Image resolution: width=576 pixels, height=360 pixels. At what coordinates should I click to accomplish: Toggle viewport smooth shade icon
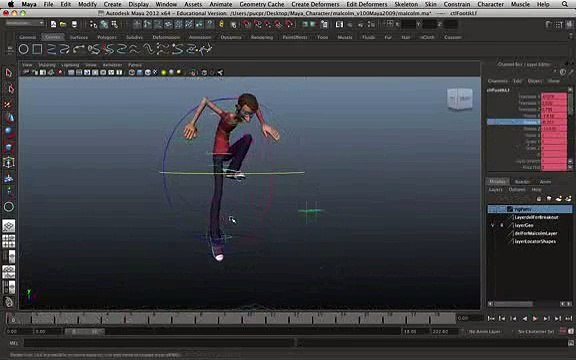pos(140,72)
